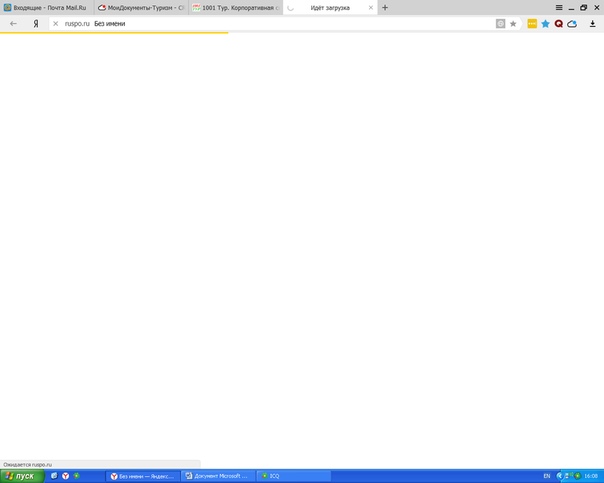Viewport: 604px width, 483px height.
Task: Launch Yandex browser from quick launch
Action: [x=65, y=476]
